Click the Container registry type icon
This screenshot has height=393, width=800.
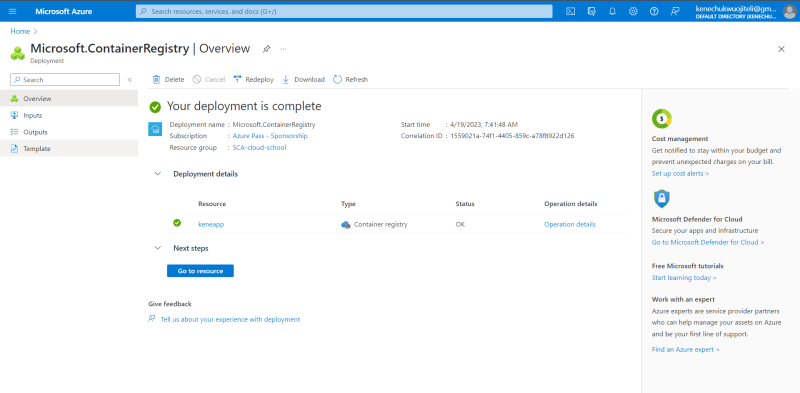(x=346, y=224)
